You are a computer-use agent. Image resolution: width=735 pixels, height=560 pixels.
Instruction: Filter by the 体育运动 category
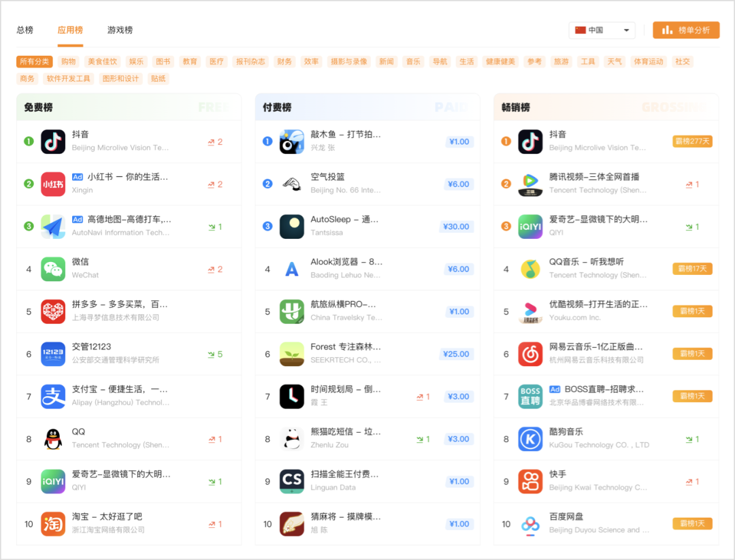point(649,61)
